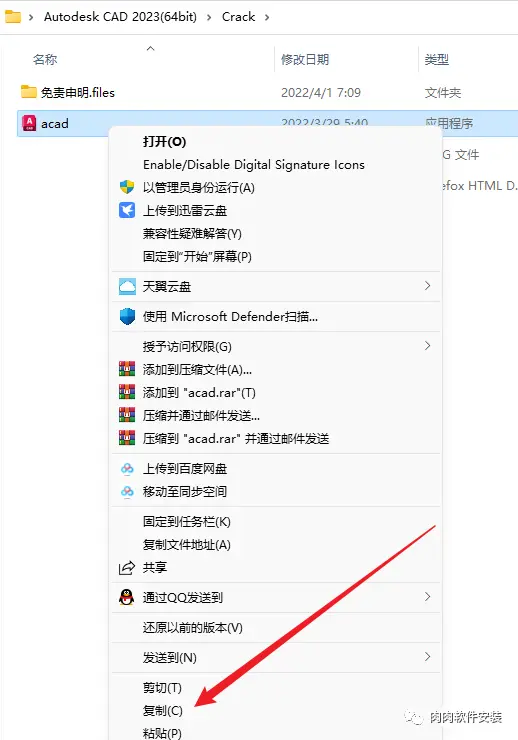Choose 剪切(T) from the context menu

162,688
